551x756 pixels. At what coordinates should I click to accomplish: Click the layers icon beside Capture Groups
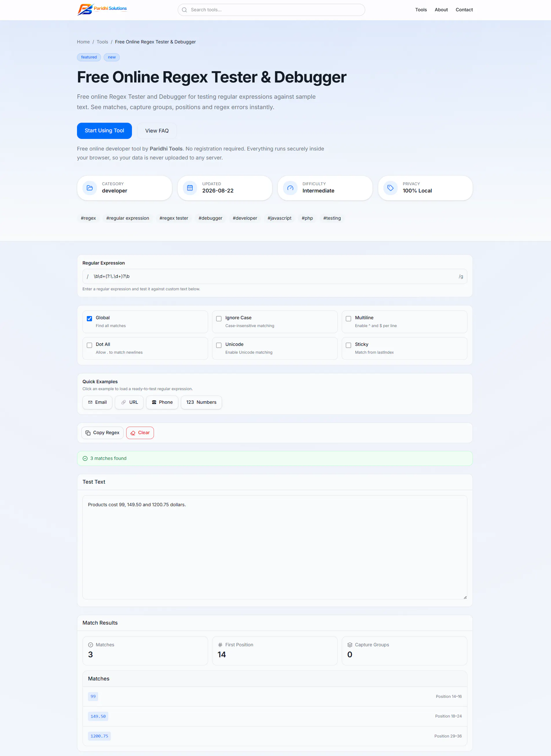click(x=350, y=645)
